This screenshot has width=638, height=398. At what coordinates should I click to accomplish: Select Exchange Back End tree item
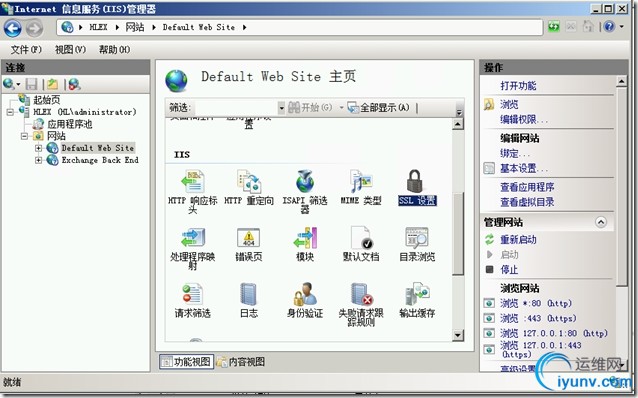(x=100, y=160)
